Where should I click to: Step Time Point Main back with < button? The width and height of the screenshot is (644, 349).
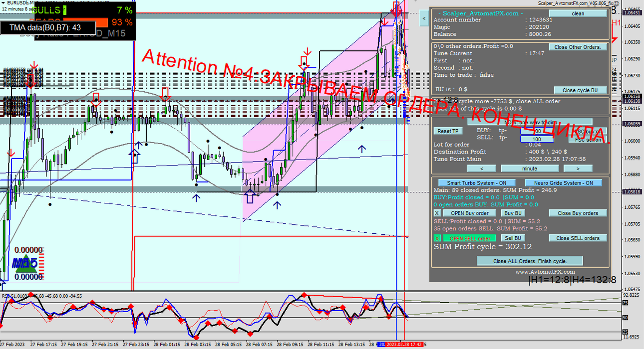point(482,169)
